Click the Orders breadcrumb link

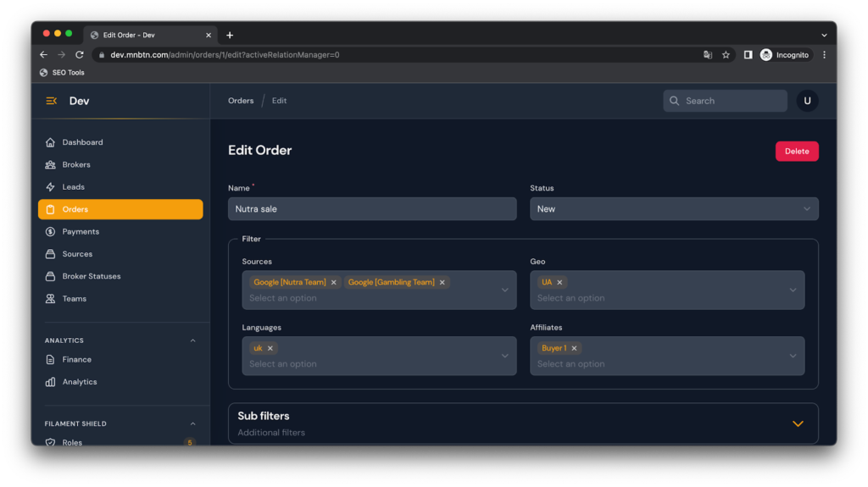click(x=241, y=101)
